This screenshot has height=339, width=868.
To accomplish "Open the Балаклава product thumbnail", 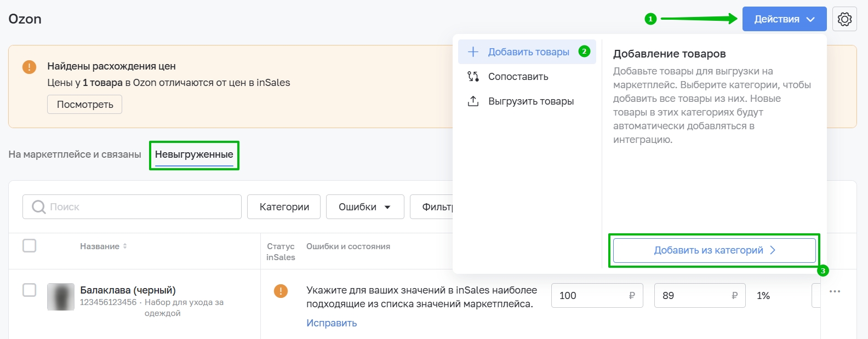I will (x=61, y=297).
